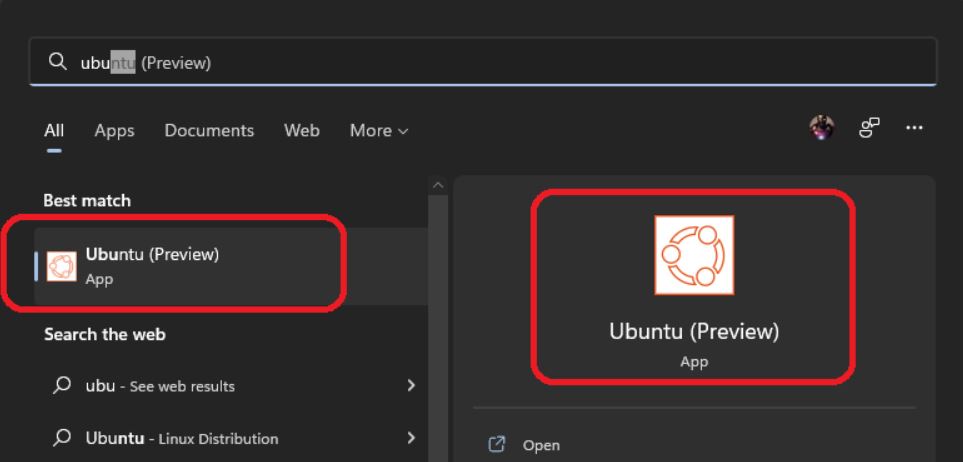Click Open to launch Ubuntu (Preview)

click(541, 445)
